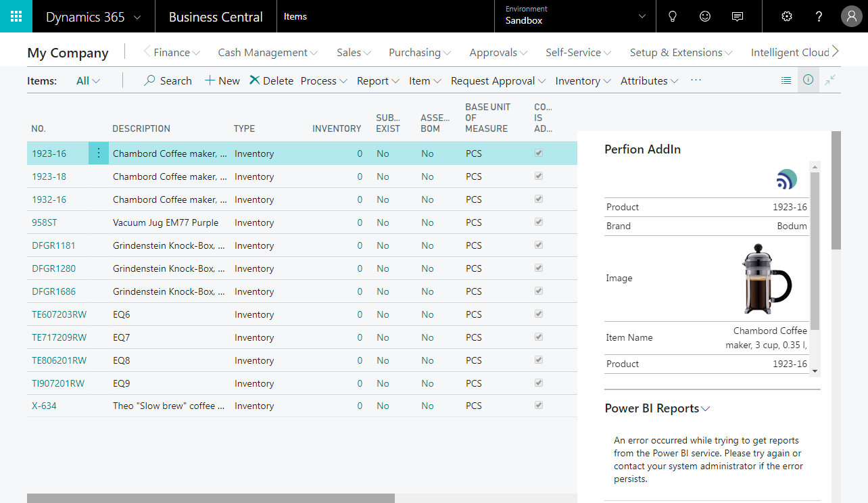Click the My Company heading
868x503 pixels.
click(x=68, y=53)
